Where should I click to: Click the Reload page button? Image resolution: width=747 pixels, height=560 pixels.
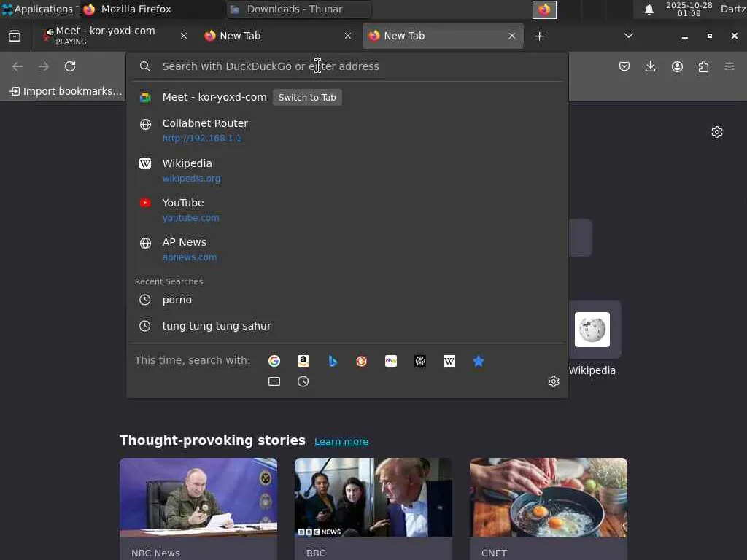pyautogui.click(x=70, y=66)
